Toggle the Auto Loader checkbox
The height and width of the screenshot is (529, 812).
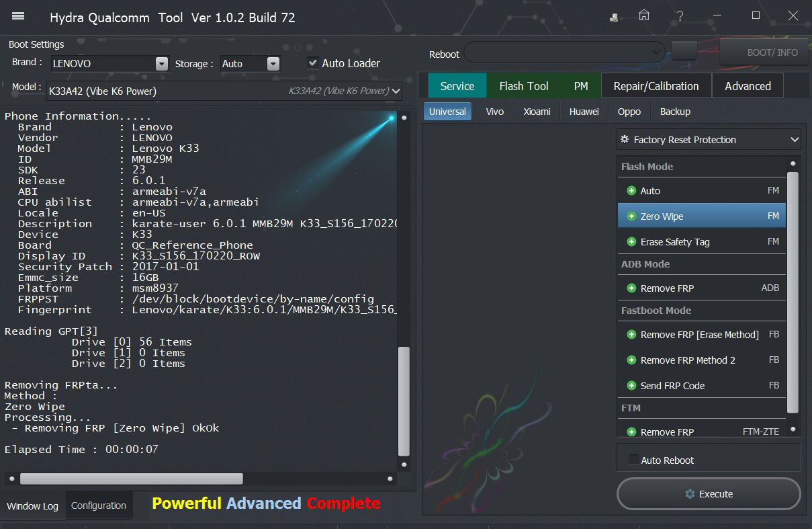tap(312, 63)
